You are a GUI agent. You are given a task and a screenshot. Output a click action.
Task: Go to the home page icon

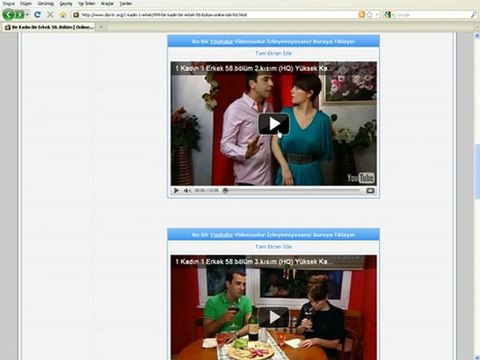click(x=63, y=14)
